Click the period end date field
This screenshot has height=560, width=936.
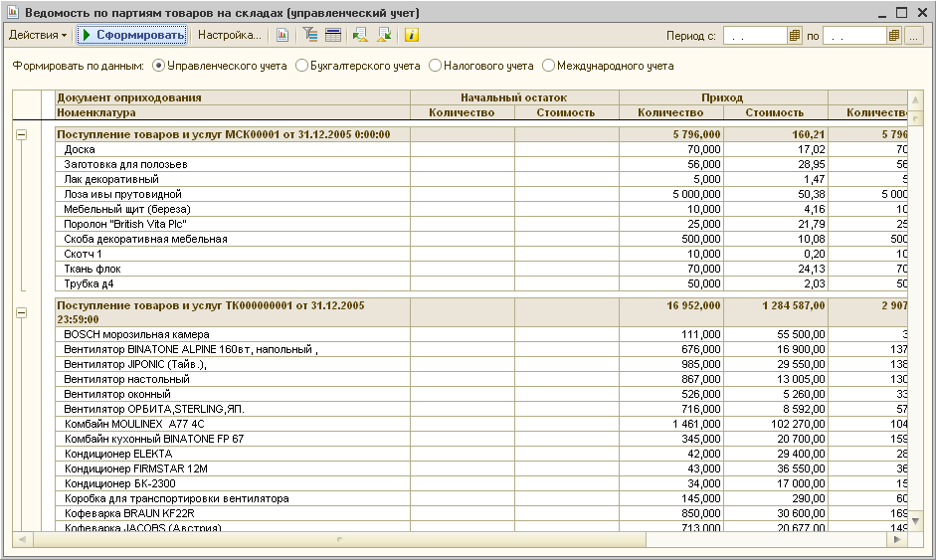coord(854,36)
